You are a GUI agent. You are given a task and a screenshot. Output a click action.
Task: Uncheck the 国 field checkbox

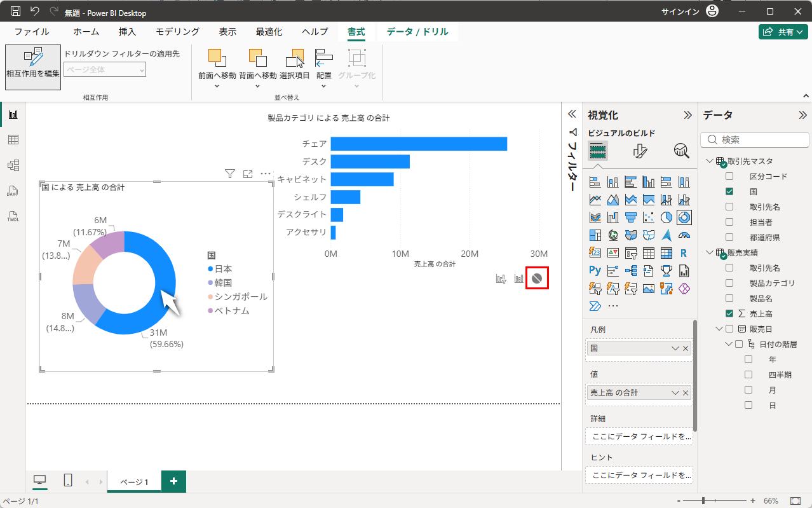[729, 191]
